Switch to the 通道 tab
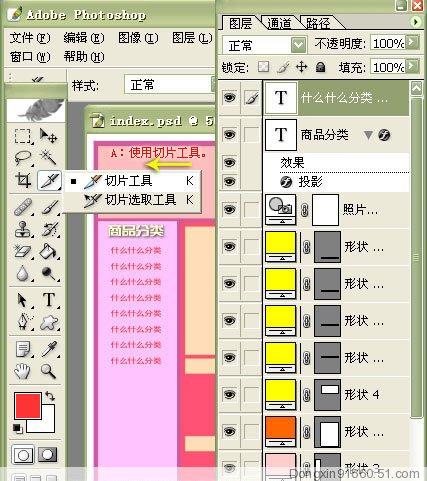Viewport: 427px width, 481px height. [x=279, y=23]
